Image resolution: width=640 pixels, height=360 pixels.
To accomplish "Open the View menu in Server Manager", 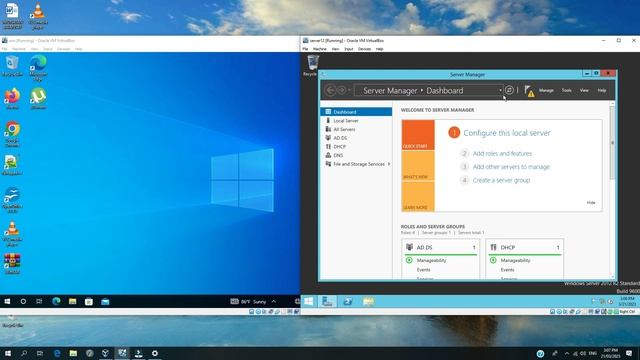I will click(x=584, y=90).
